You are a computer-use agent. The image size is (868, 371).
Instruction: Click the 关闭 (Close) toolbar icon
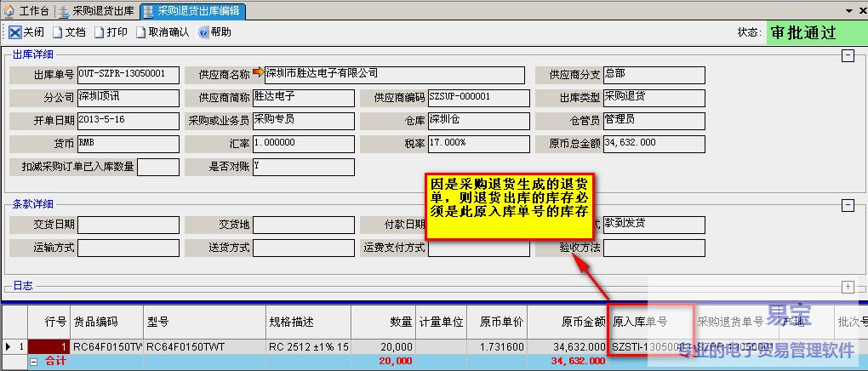coord(15,32)
